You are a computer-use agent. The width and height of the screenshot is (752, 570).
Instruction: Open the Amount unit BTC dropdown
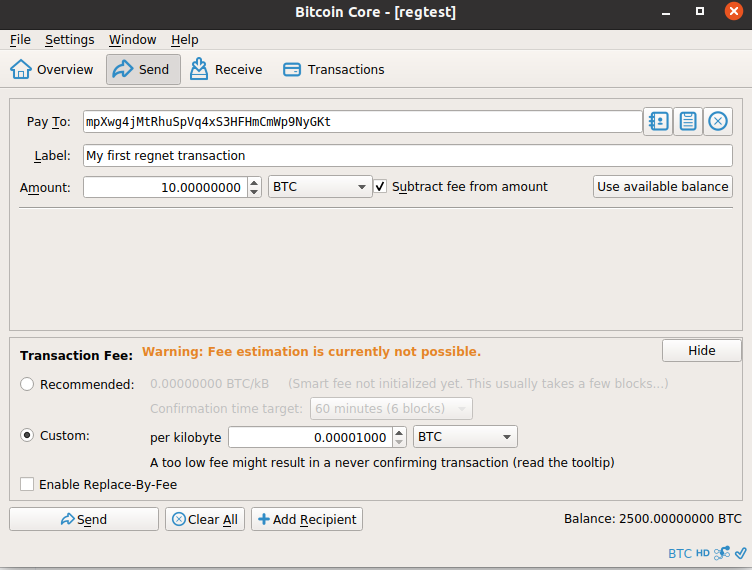click(320, 186)
